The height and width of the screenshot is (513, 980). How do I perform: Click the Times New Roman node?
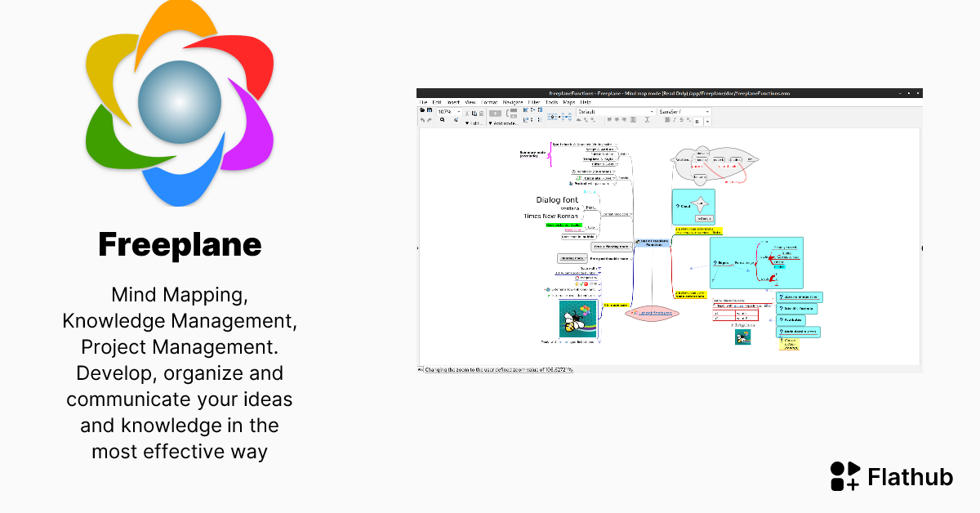tap(550, 216)
